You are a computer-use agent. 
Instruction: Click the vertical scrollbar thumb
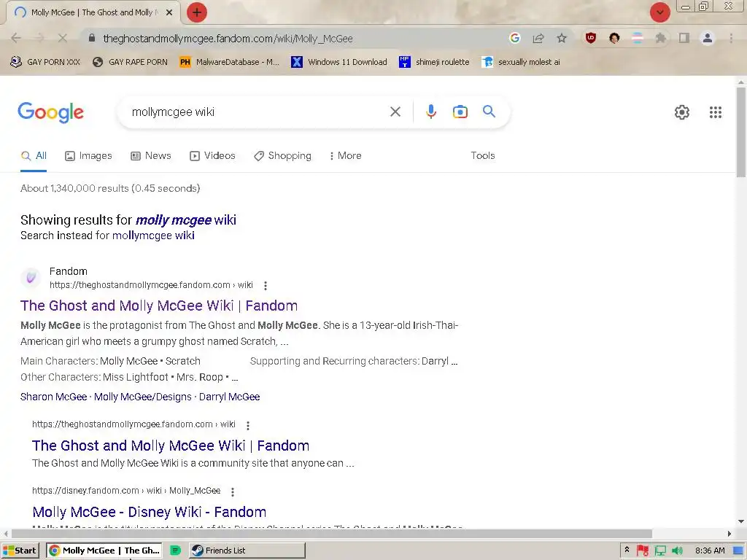[741, 132]
